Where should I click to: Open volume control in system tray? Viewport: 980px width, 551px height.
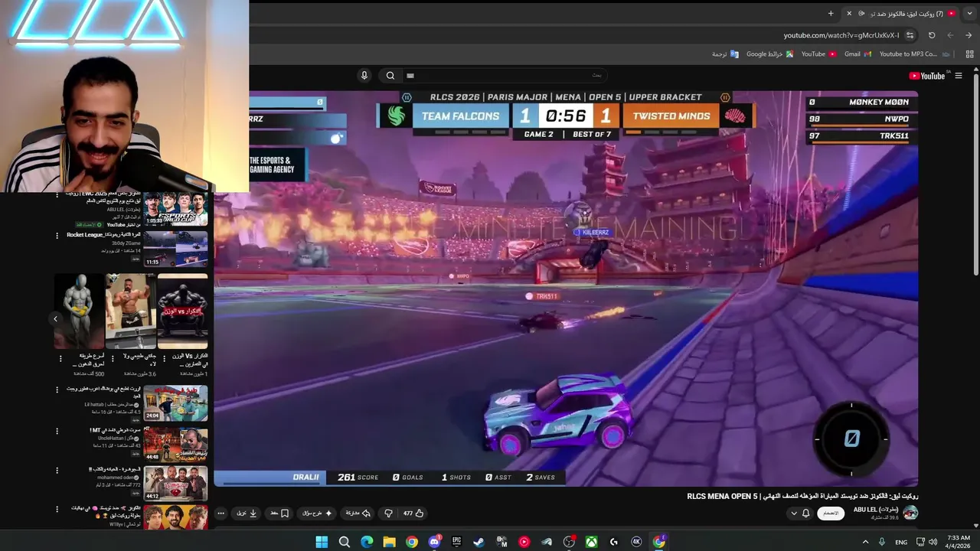[933, 542]
